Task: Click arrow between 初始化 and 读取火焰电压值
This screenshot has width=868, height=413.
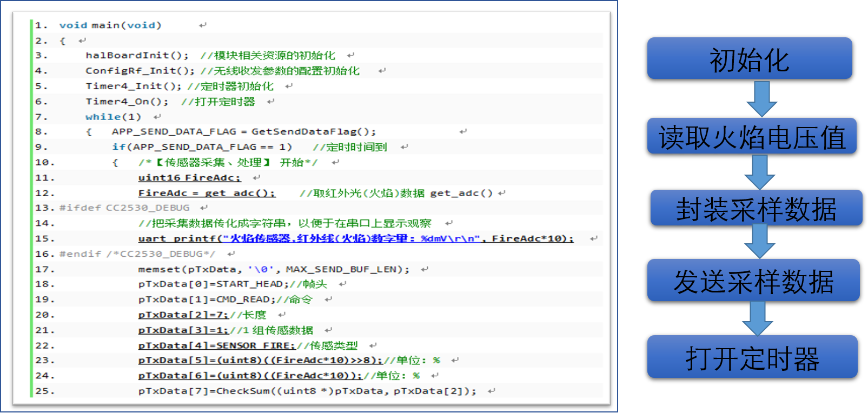Action: [x=761, y=99]
